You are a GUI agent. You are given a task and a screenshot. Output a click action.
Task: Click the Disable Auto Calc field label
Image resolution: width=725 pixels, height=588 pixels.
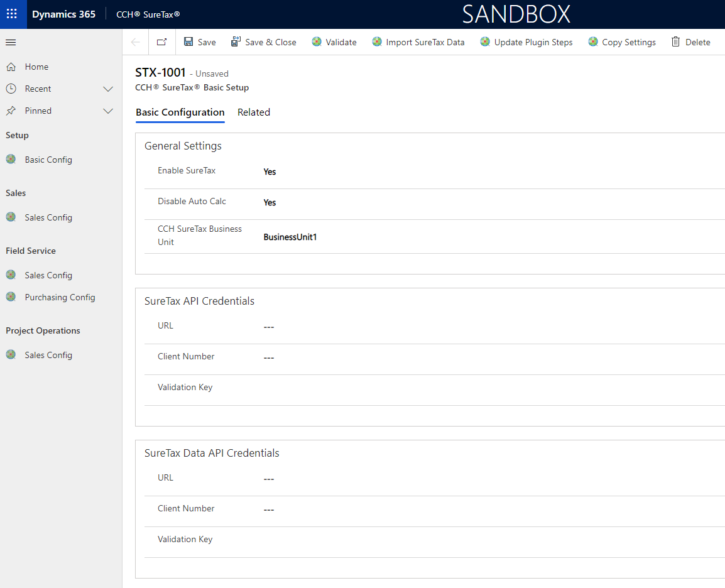tap(192, 202)
